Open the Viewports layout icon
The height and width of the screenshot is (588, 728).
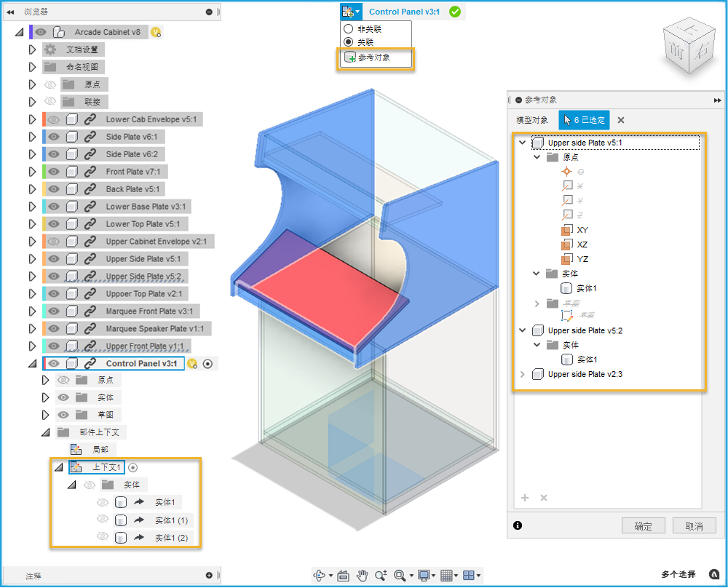[x=469, y=576]
